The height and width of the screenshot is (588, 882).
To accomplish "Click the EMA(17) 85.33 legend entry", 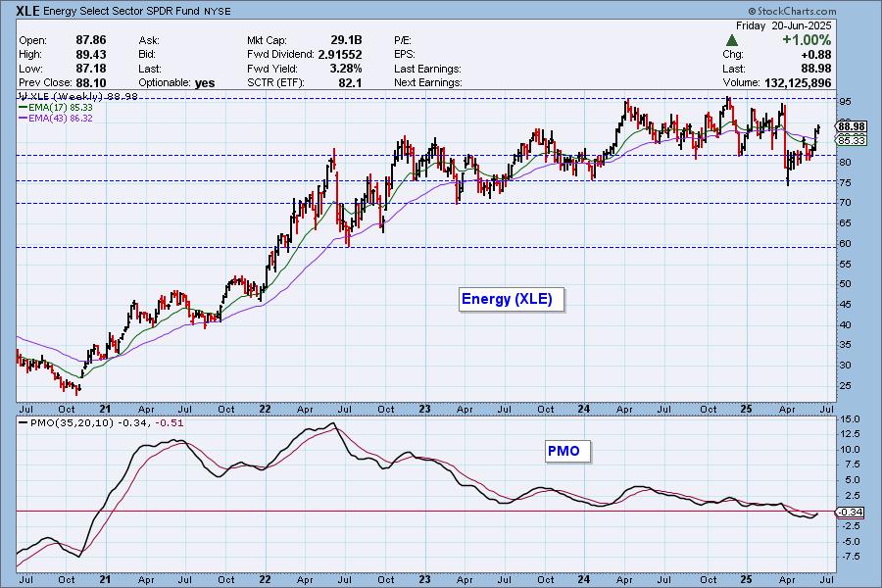I will [56, 107].
